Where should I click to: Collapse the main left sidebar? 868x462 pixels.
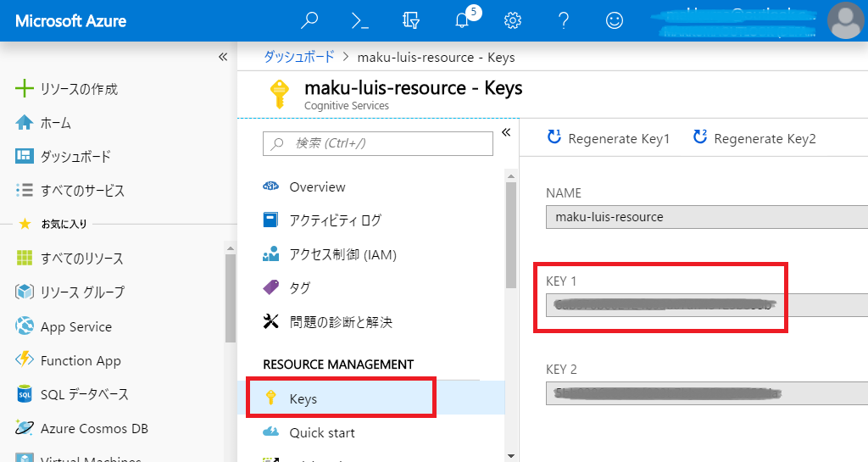[x=223, y=57]
